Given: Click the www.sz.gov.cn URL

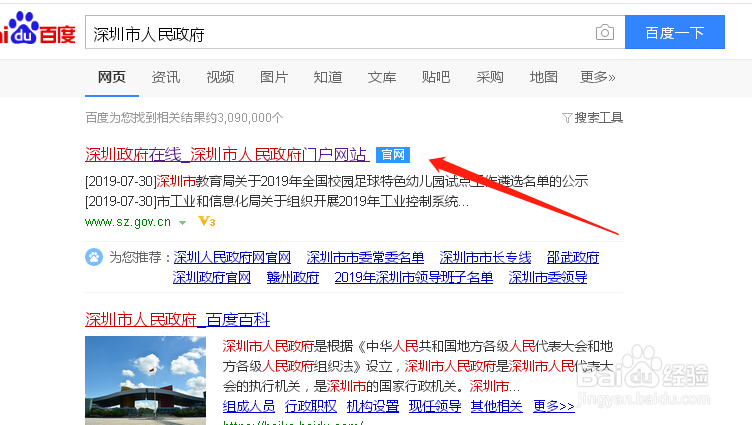Looking at the screenshot, I should [x=128, y=222].
